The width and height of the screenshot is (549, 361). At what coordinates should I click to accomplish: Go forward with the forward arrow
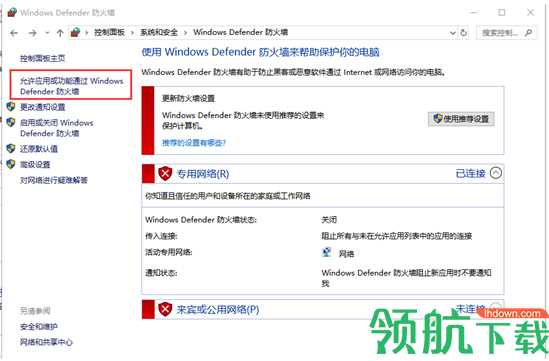(33, 33)
